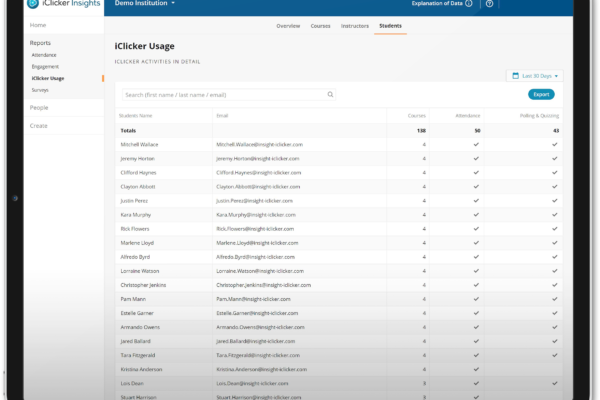Click the student name Jeremy Horton

tap(137, 158)
